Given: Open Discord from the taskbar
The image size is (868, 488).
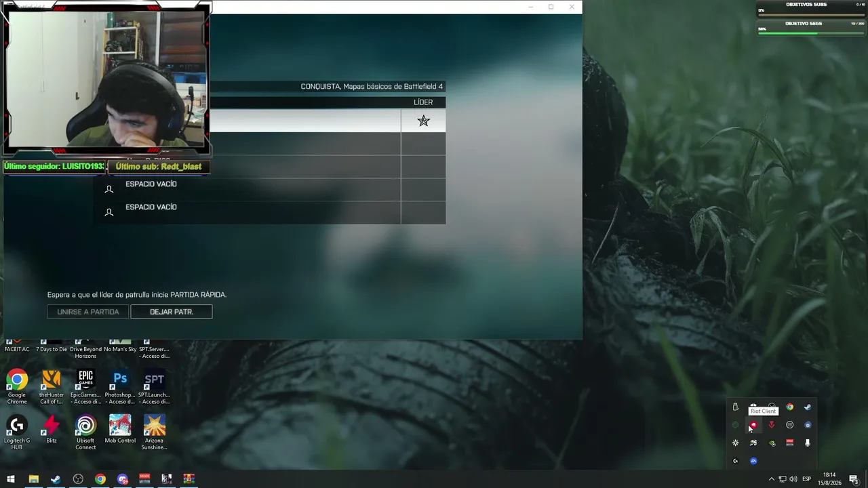Looking at the screenshot, I should 123,479.
